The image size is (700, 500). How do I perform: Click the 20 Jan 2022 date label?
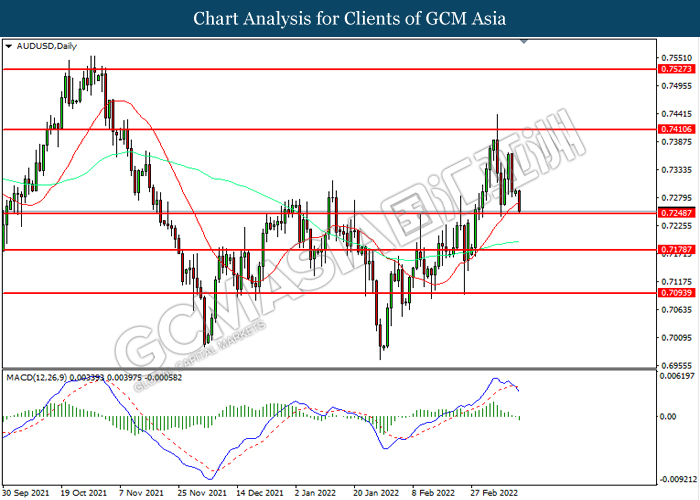click(376, 493)
